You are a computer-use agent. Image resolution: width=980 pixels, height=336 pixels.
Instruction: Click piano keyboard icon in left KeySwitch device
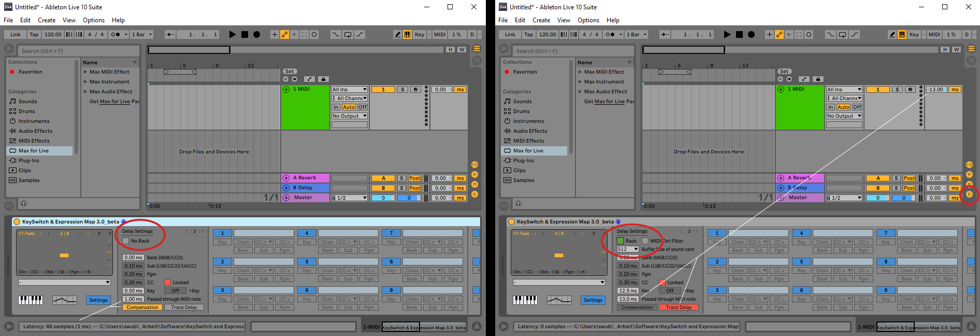[31, 300]
